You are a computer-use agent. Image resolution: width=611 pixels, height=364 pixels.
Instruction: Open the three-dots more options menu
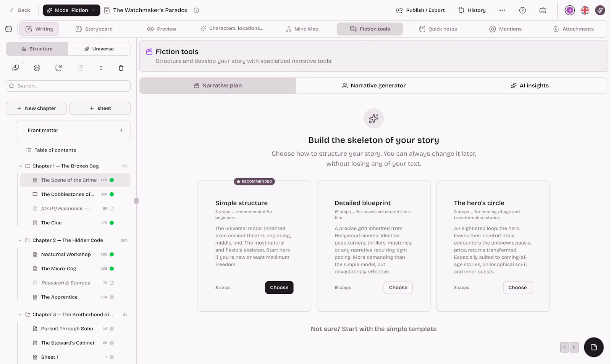pos(502,10)
